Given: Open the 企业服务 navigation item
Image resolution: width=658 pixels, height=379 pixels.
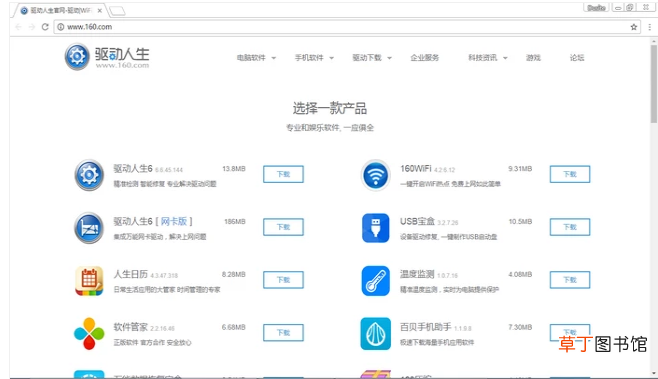Looking at the screenshot, I should (425, 58).
